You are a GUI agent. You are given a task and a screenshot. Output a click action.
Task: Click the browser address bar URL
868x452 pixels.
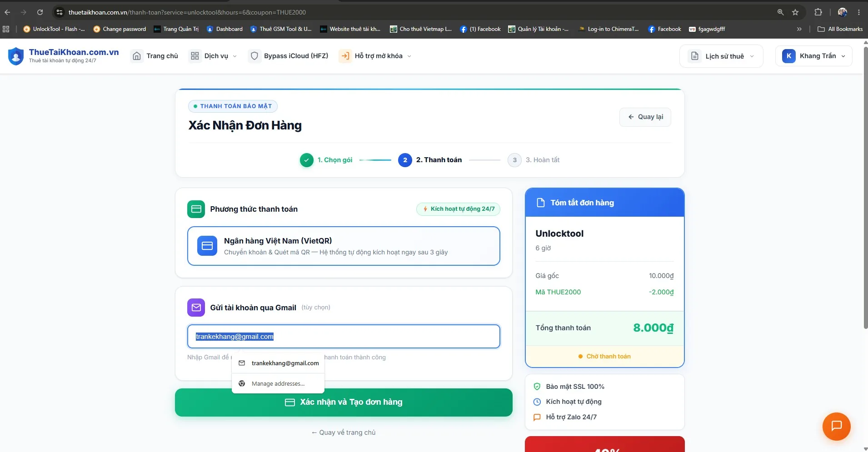(x=187, y=12)
